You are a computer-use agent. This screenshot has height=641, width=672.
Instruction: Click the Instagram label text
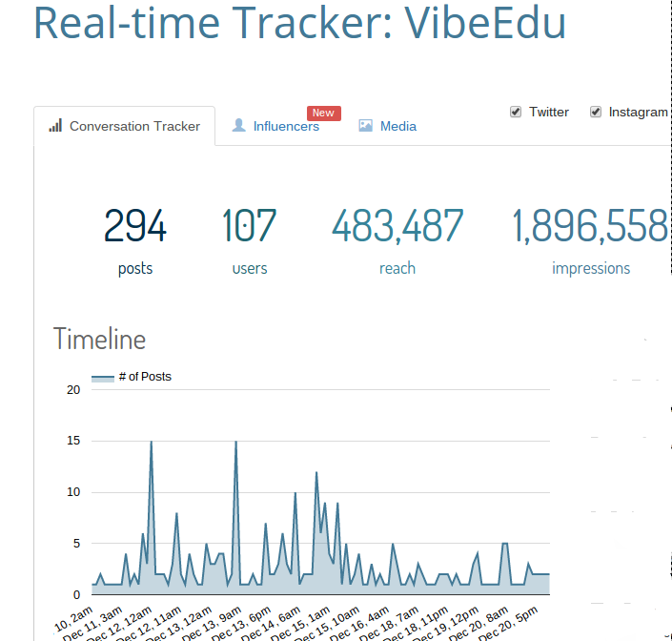(638, 112)
